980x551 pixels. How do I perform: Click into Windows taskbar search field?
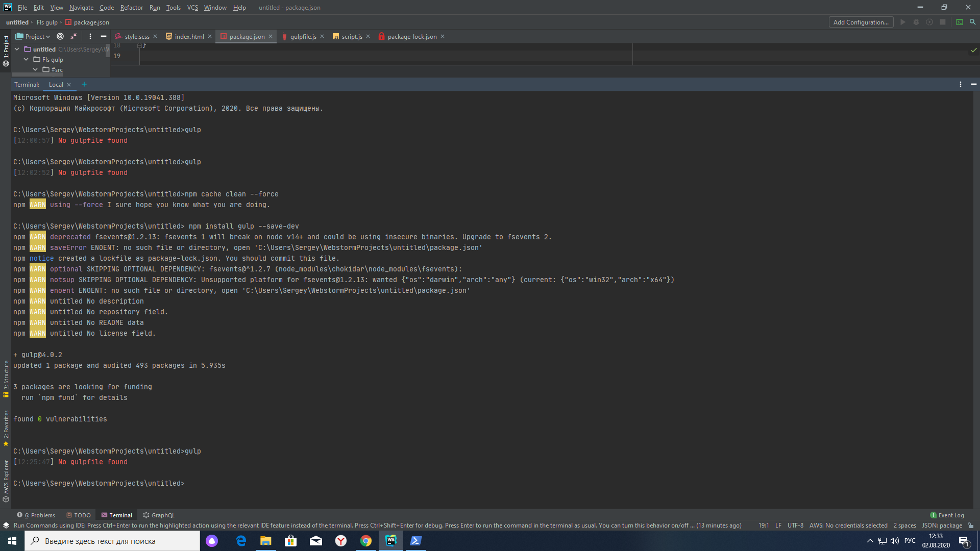(x=112, y=541)
